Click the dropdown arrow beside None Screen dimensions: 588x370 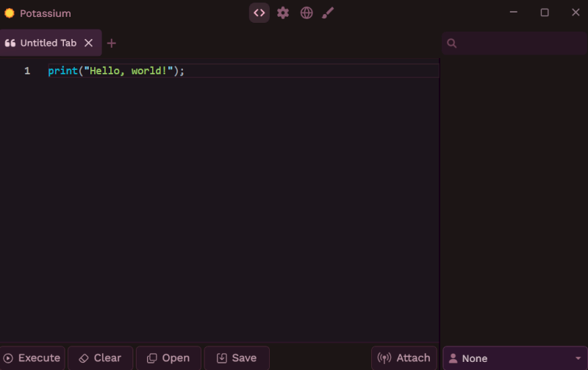578,358
